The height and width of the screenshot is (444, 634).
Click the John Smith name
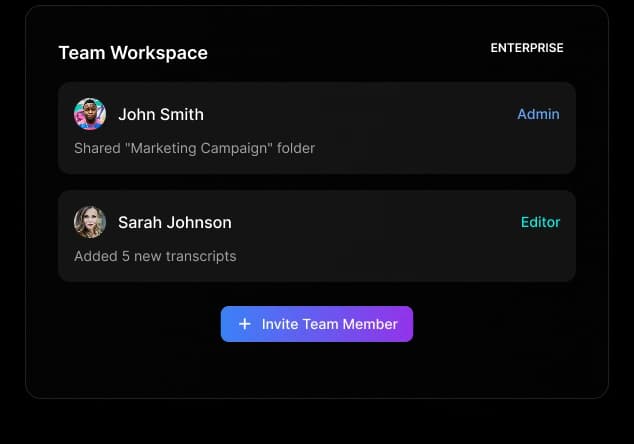pyautogui.click(x=161, y=114)
